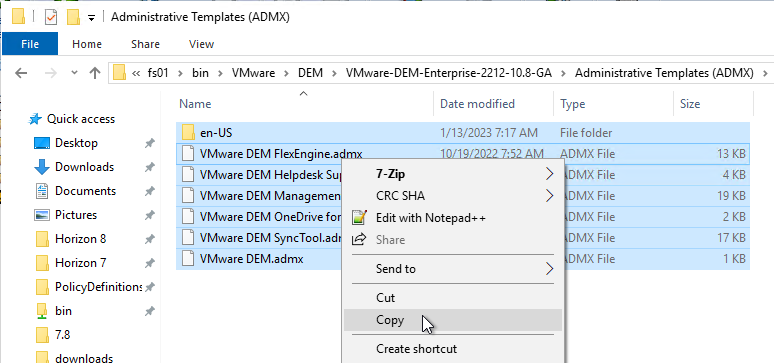Select the en-US folder icon

pos(188,132)
